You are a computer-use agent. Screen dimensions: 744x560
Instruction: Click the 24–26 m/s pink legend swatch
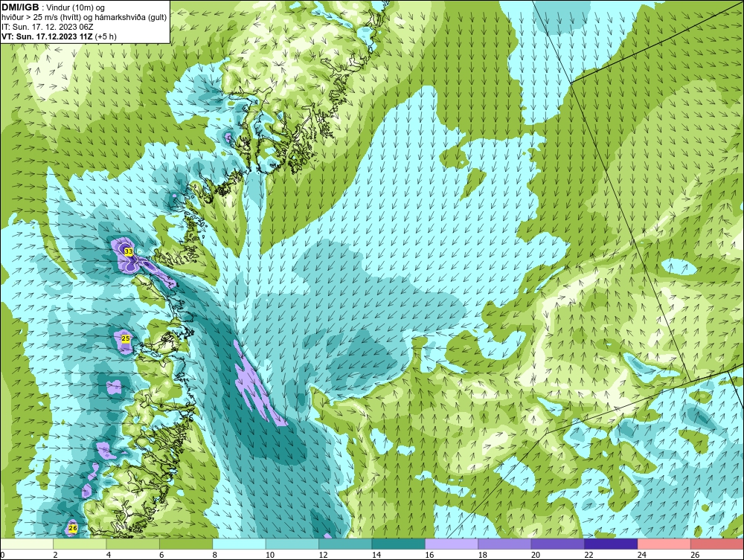pyautogui.click(x=664, y=544)
